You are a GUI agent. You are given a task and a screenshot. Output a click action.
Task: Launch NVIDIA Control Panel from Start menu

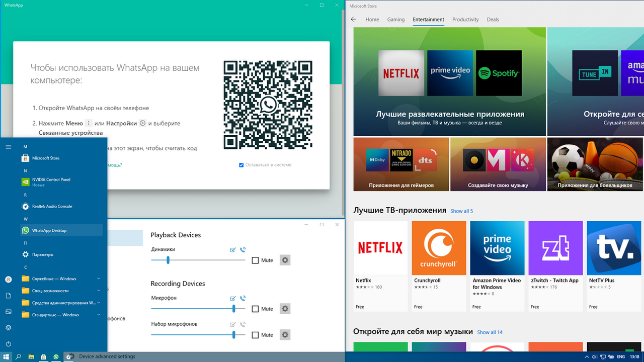click(61, 182)
